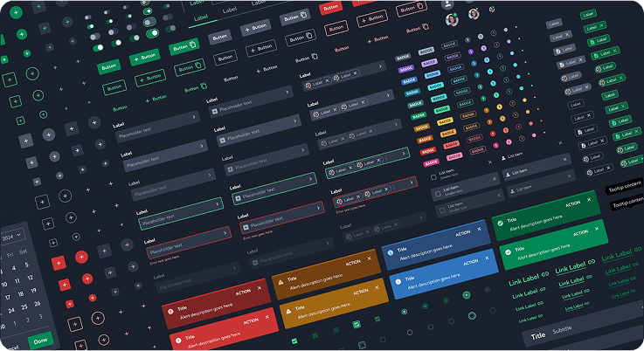This screenshot has width=644, height=351.
Task: Click the largest green-outlined square plus button
Action: [x=10, y=79]
